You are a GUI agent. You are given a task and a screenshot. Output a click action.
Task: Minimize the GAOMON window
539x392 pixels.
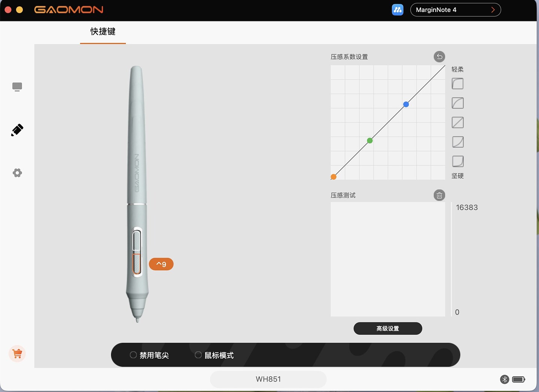[x=19, y=10]
